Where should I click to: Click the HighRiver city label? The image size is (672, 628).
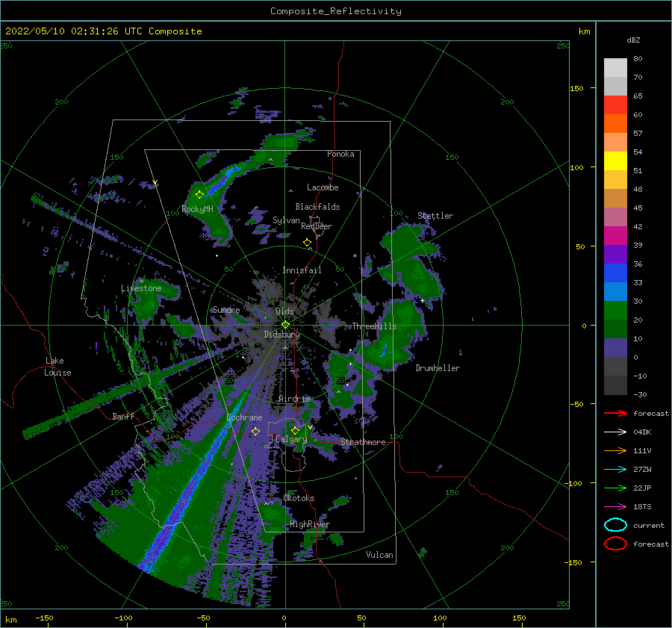click(x=310, y=524)
